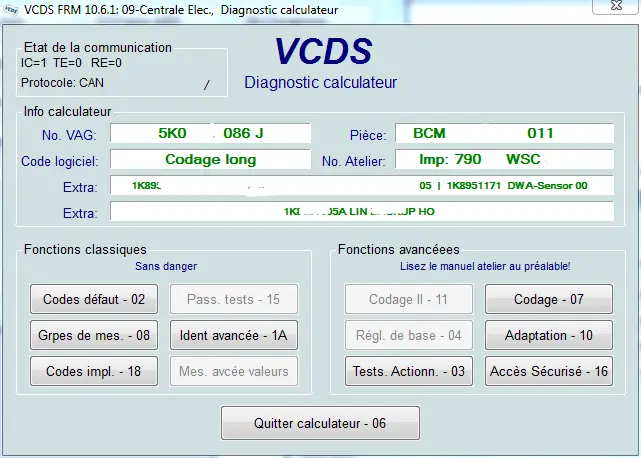Click the 'Code logiciel:' label

60,161
